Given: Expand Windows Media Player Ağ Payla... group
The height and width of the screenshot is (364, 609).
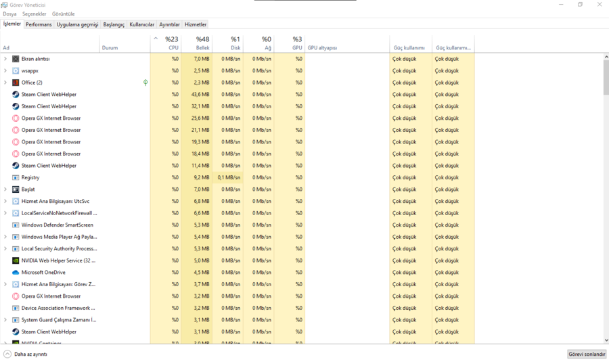Looking at the screenshot, I should [5, 237].
